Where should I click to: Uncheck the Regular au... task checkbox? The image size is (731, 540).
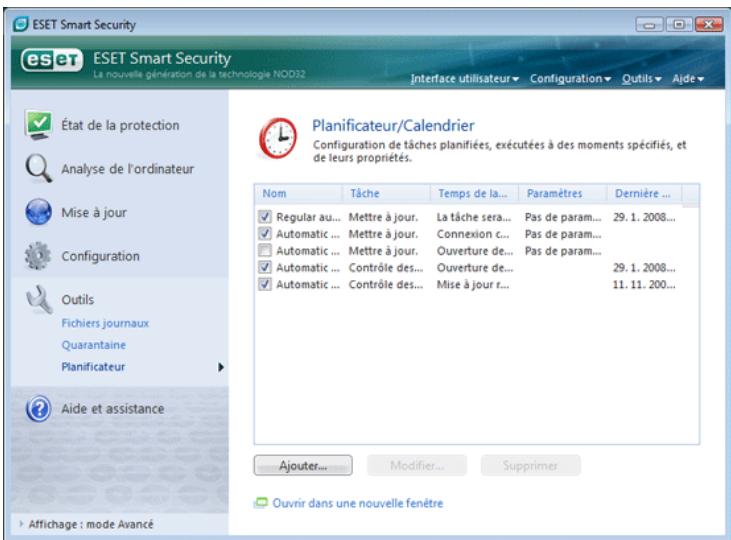[x=264, y=217]
